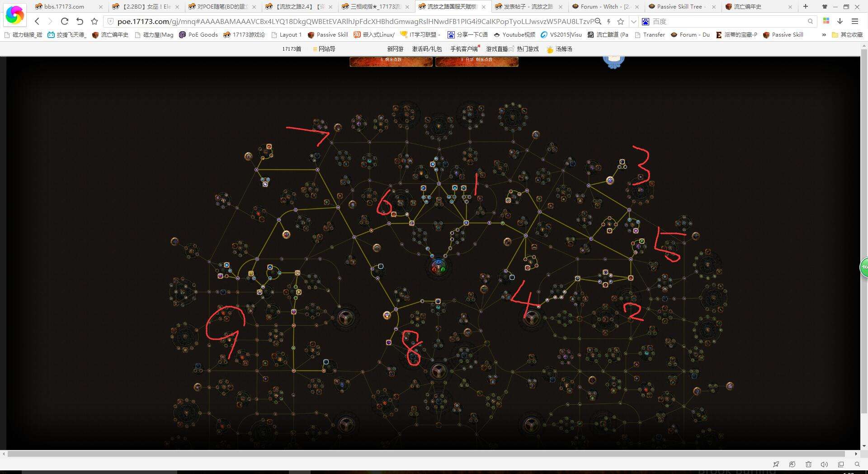
Task: Open the 17173游戏论 bookmark
Action: [244, 35]
